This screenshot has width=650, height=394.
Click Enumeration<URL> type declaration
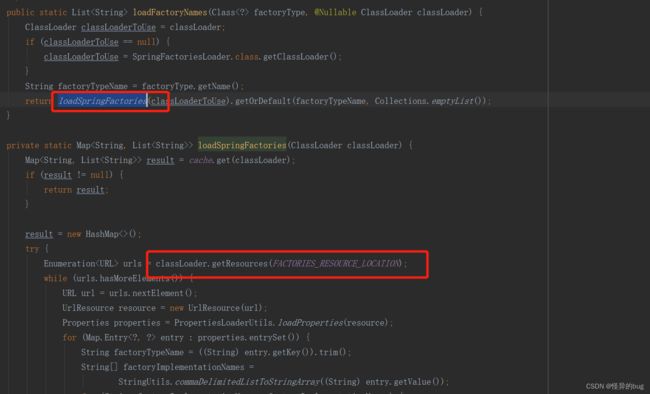(x=81, y=264)
